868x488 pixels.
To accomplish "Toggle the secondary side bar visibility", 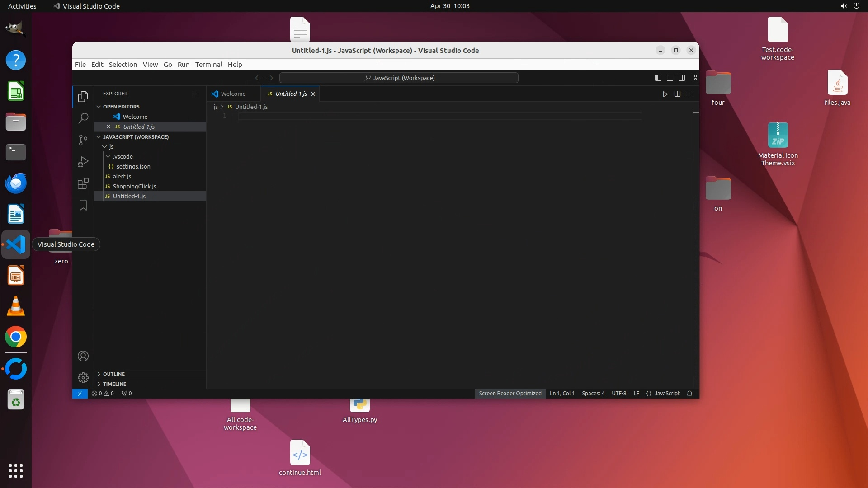I will [682, 78].
